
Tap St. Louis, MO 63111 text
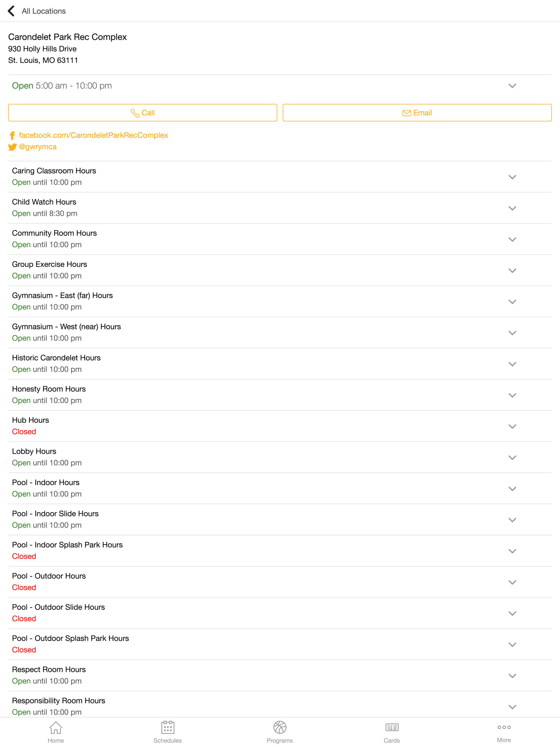tap(43, 60)
